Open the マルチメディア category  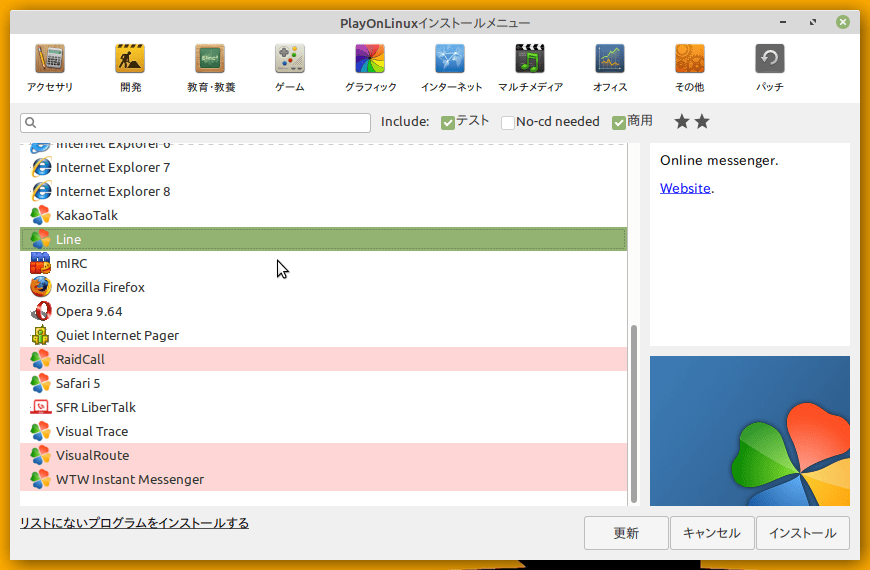(x=530, y=68)
